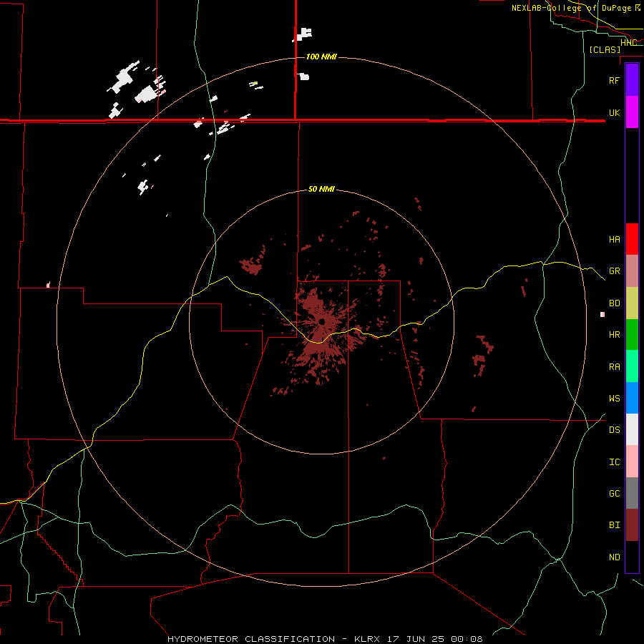Screen dimensions: 644x644
Task: Click the 50 NMI range ring label
Action: pos(321,189)
